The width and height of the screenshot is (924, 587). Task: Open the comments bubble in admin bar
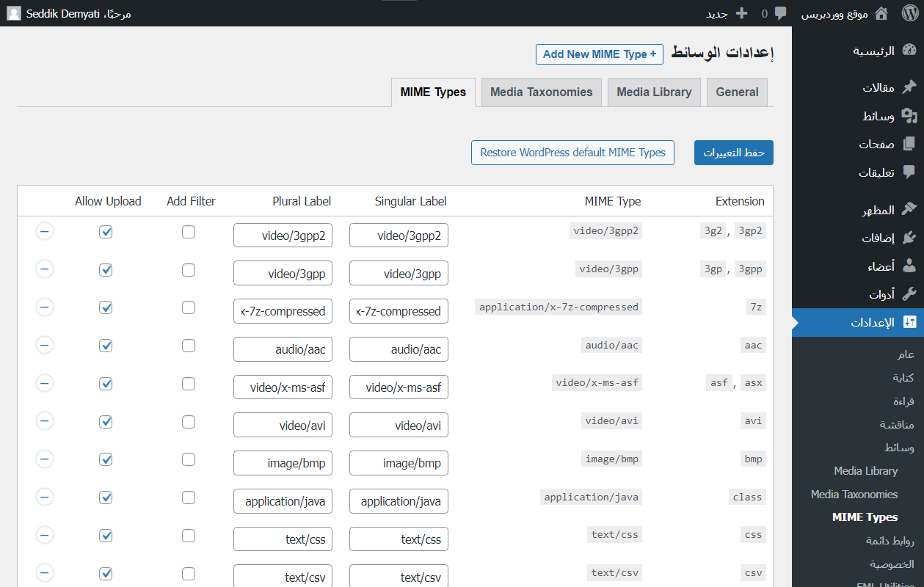pyautogui.click(x=781, y=13)
